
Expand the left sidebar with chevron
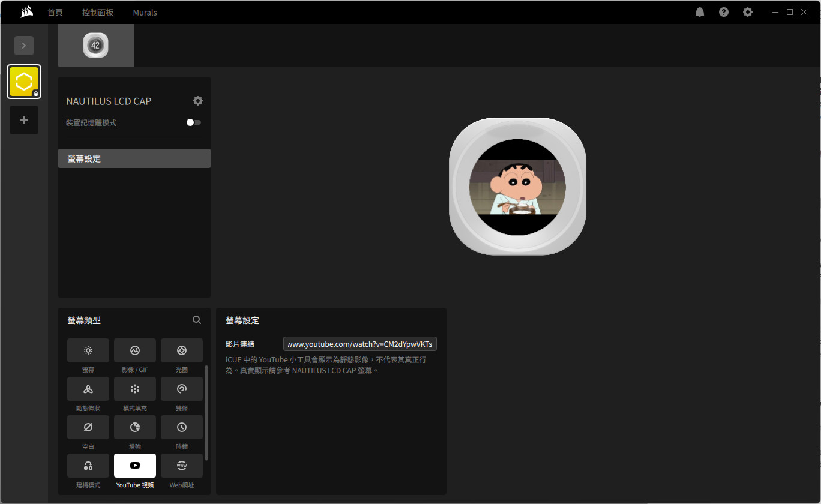24,46
